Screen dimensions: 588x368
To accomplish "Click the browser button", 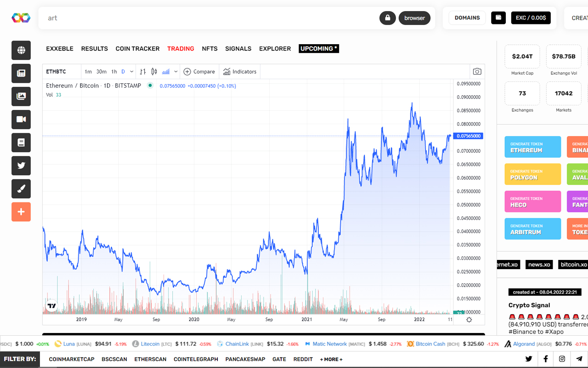I will pyautogui.click(x=414, y=18).
